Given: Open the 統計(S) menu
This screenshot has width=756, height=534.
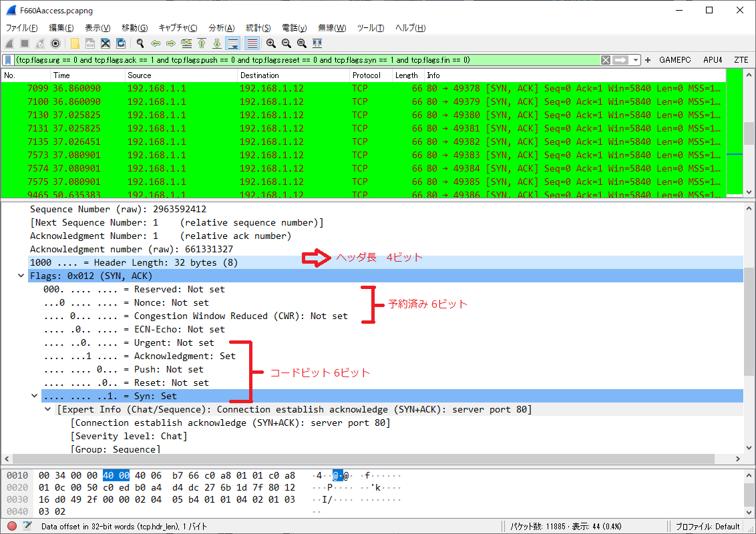Looking at the screenshot, I should coord(258,28).
